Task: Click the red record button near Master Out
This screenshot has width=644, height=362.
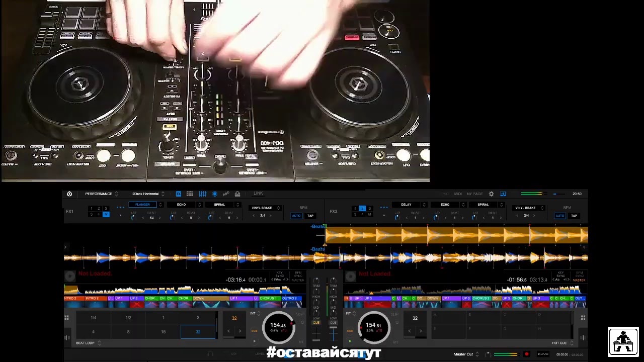Action: (526, 354)
